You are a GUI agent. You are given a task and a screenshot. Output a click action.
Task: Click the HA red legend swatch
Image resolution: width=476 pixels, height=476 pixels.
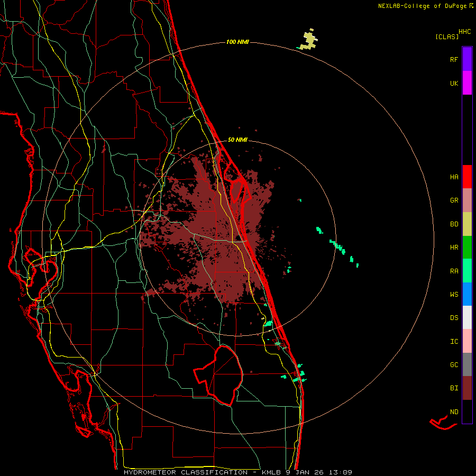click(467, 177)
